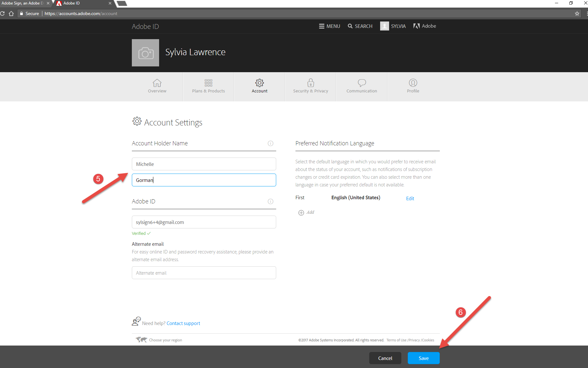
Task: Open the SYLVIA account menu
Action: (393, 26)
